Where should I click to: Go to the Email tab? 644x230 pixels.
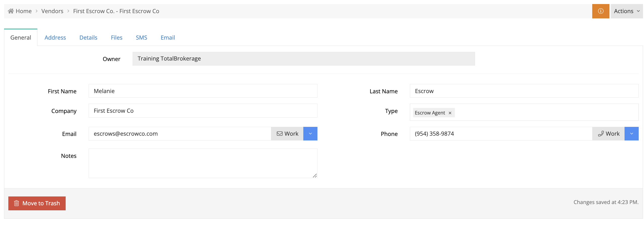click(x=168, y=38)
